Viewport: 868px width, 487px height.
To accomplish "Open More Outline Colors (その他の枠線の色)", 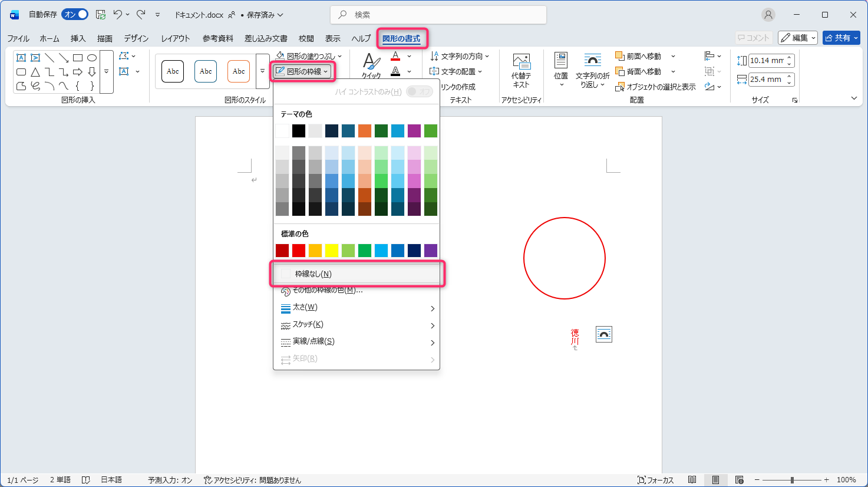I will pyautogui.click(x=328, y=291).
